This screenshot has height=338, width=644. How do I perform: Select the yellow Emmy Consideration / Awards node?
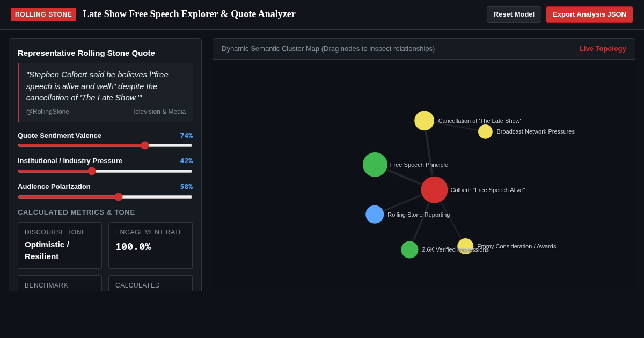click(x=465, y=246)
